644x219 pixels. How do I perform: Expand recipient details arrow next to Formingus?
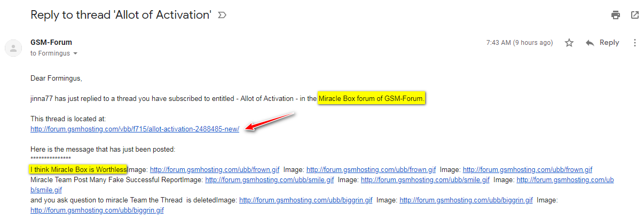point(75,53)
